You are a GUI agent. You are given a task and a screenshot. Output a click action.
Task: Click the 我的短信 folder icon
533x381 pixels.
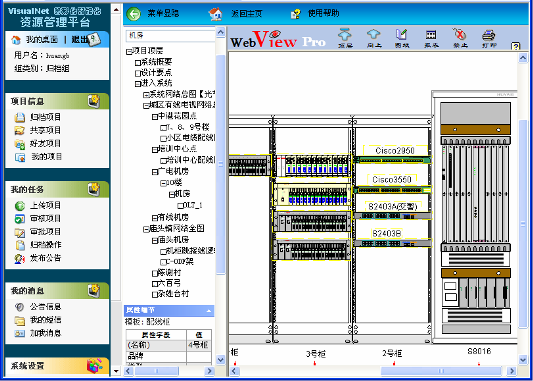pos(20,321)
